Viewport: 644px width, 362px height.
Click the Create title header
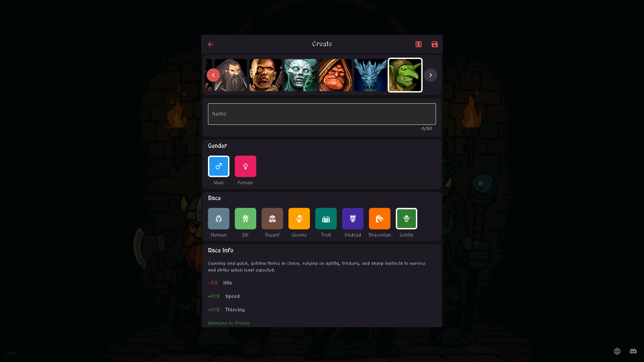click(322, 44)
